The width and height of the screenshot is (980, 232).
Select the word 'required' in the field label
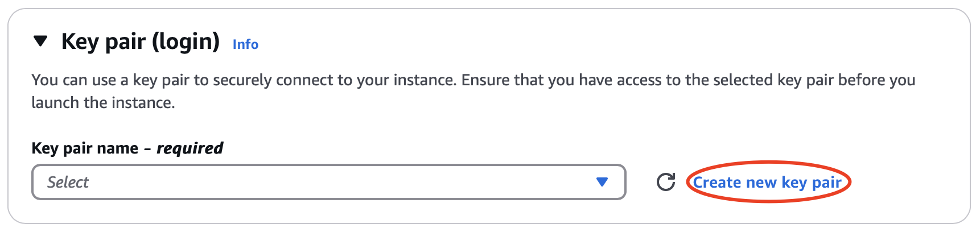[190, 148]
